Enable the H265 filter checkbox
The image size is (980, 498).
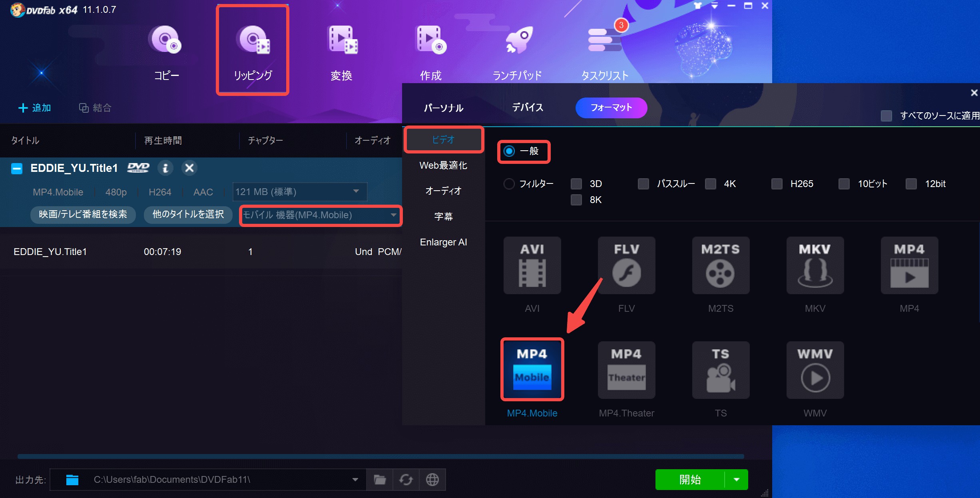coord(777,184)
